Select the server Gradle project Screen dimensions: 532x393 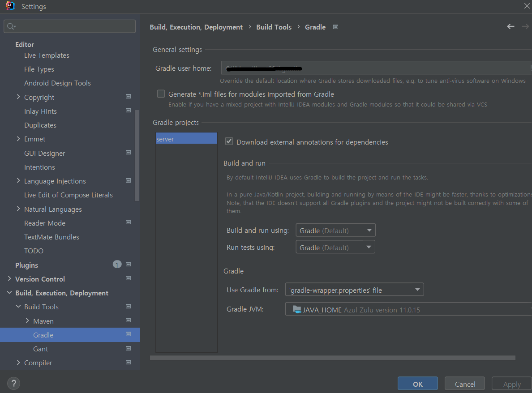(x=186, y=138)
